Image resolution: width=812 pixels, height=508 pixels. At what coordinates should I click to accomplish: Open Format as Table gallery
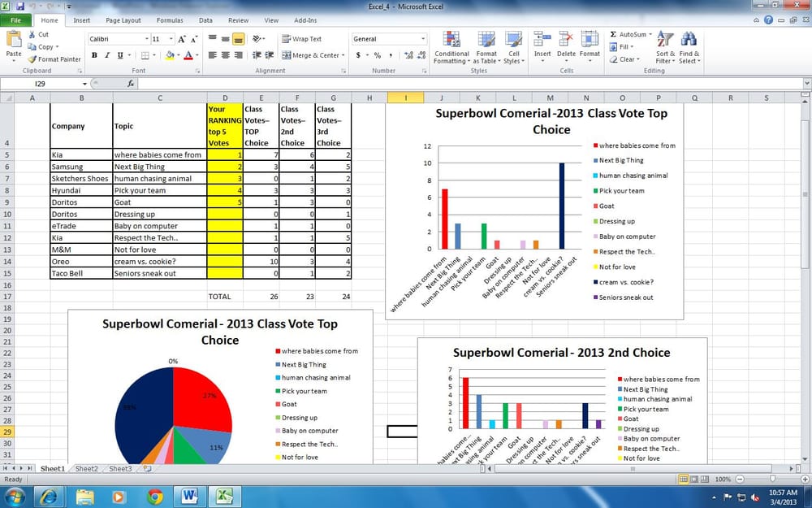click(x=486, y=47)
